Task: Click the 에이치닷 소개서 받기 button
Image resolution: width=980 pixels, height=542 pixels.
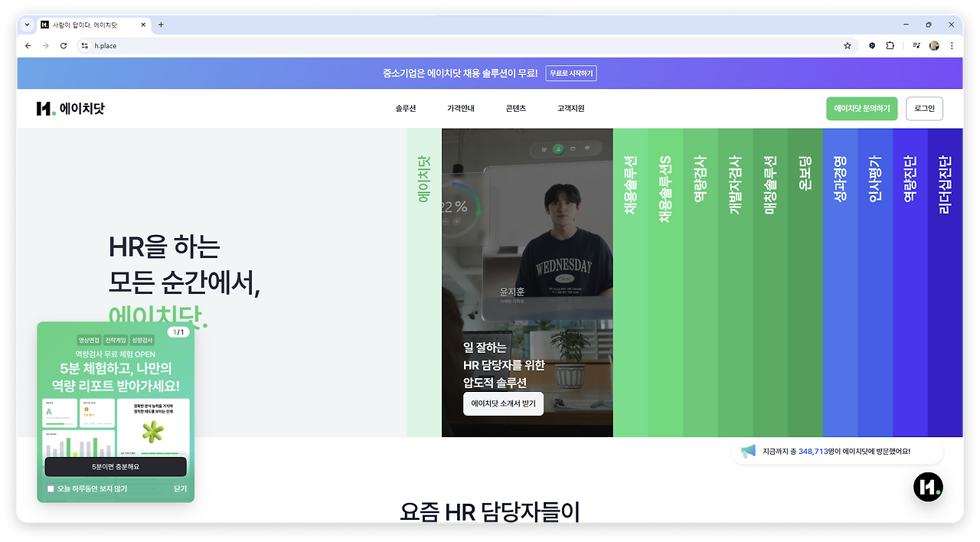Action: [x=503, y=403]
